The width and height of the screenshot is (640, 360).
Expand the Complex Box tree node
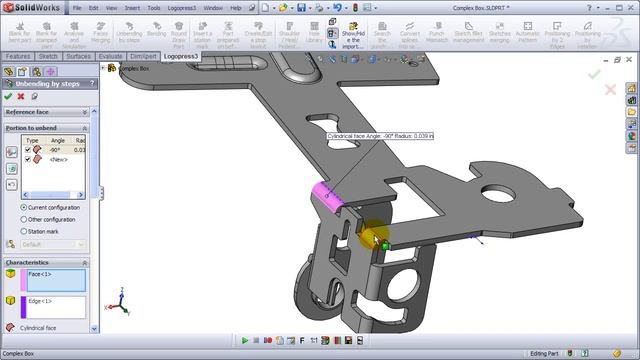(x=103, y=68)
